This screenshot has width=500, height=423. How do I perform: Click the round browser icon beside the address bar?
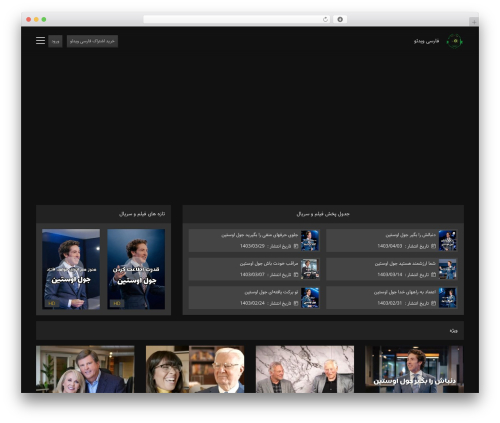pyautogui.click(x=340, y=19)
